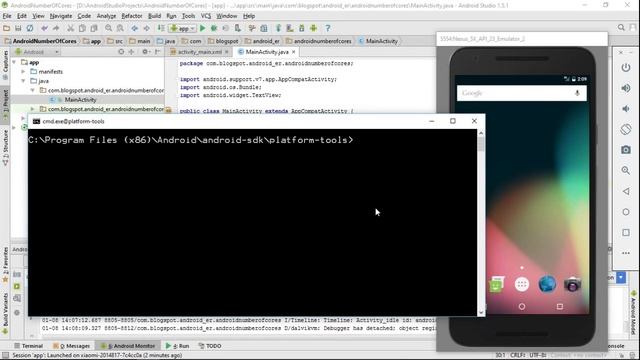Open the Build menu

pyautogui.click(x=154, y=16)
